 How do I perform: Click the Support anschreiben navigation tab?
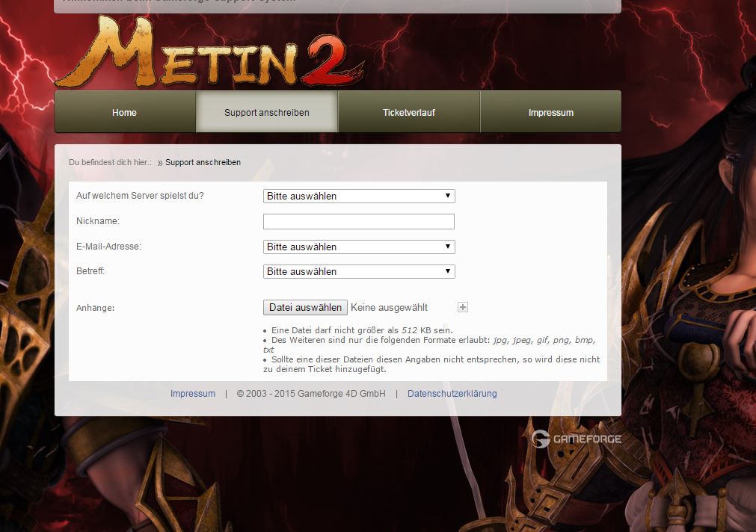coord(266,112)
